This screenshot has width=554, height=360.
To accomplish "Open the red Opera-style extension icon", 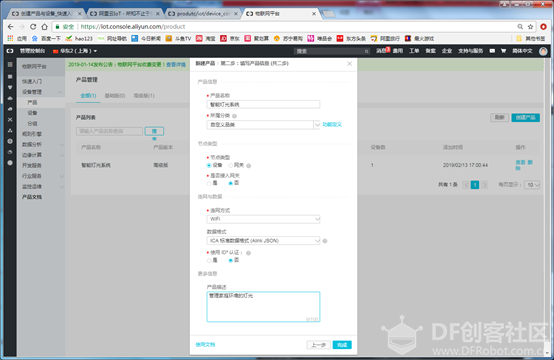I will (x=543, y=27).
